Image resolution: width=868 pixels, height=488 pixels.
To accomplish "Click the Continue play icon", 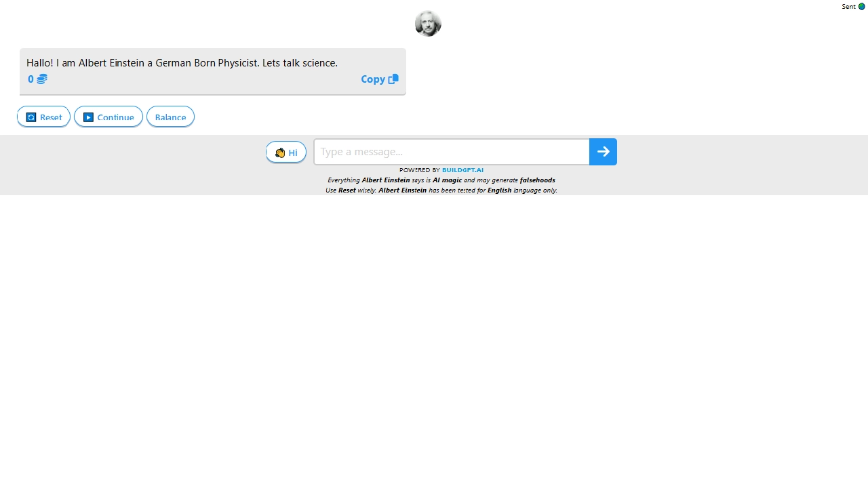I will tap(88, 117).
